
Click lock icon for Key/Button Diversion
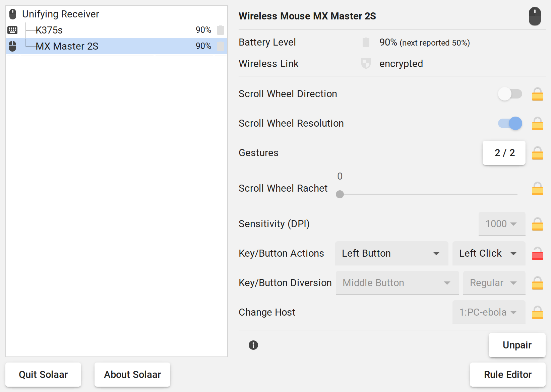tap(538, 283)
